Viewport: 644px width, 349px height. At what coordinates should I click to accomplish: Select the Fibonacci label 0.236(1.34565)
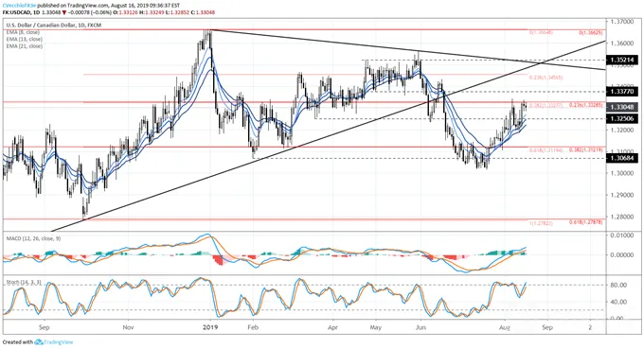[546, 78]
